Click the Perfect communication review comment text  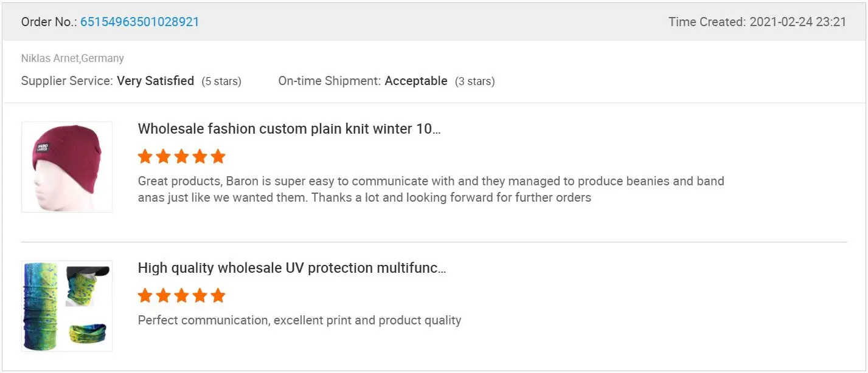click(299, 320)
